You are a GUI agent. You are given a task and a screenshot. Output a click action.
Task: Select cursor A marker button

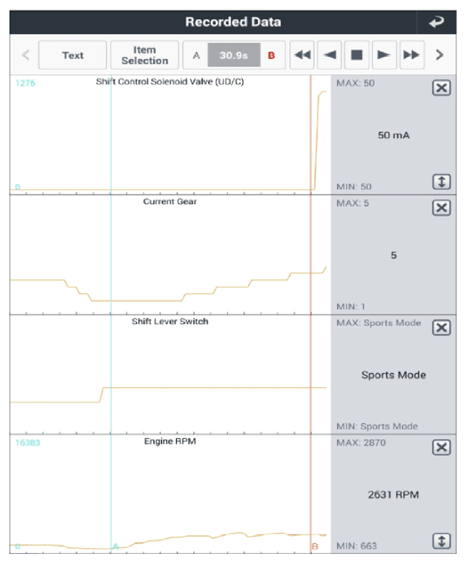point(196,55)
